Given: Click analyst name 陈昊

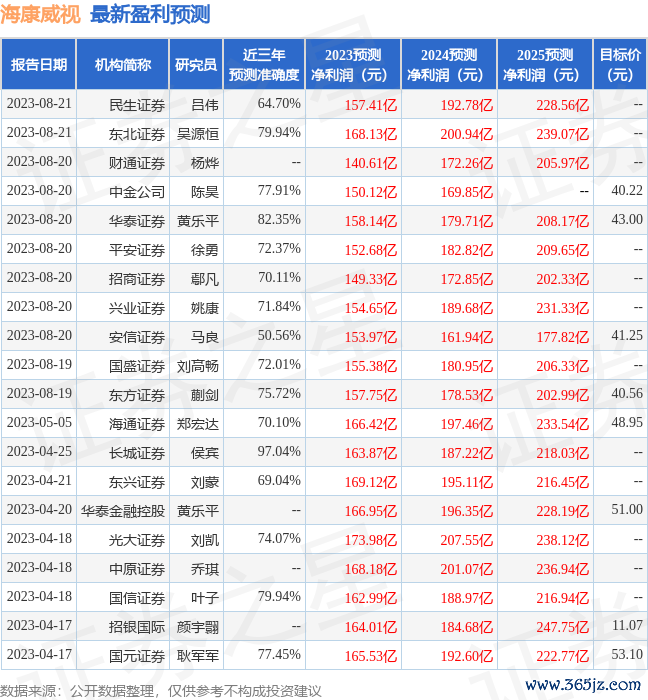Looking at the screenshot, I should [205, 192].
